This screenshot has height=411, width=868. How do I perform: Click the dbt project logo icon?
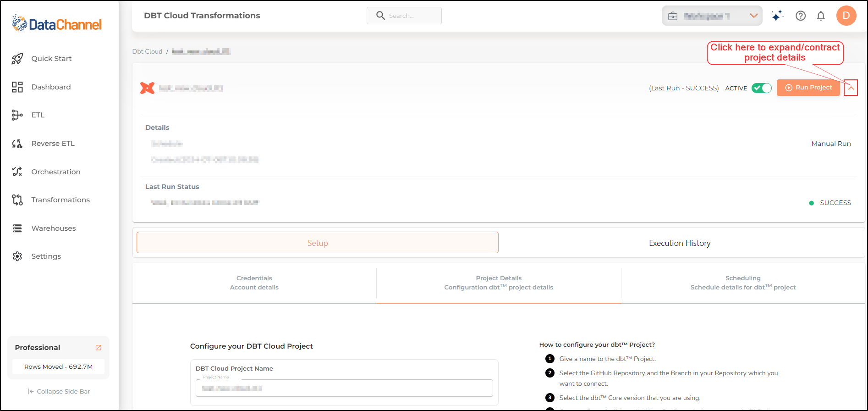[148, 88]
